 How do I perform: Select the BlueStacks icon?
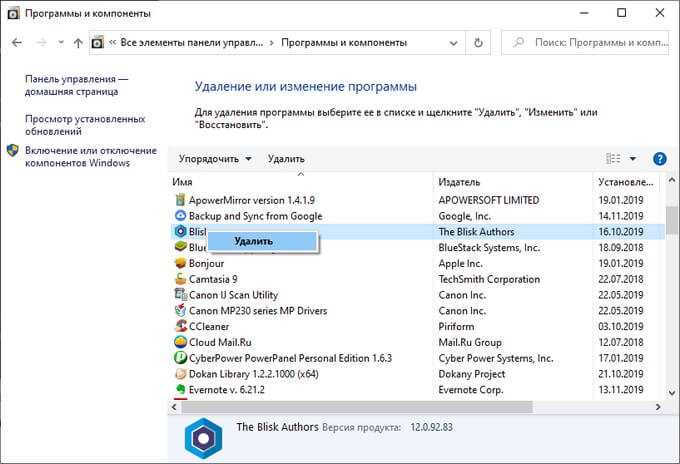click(x=180, y=247)
